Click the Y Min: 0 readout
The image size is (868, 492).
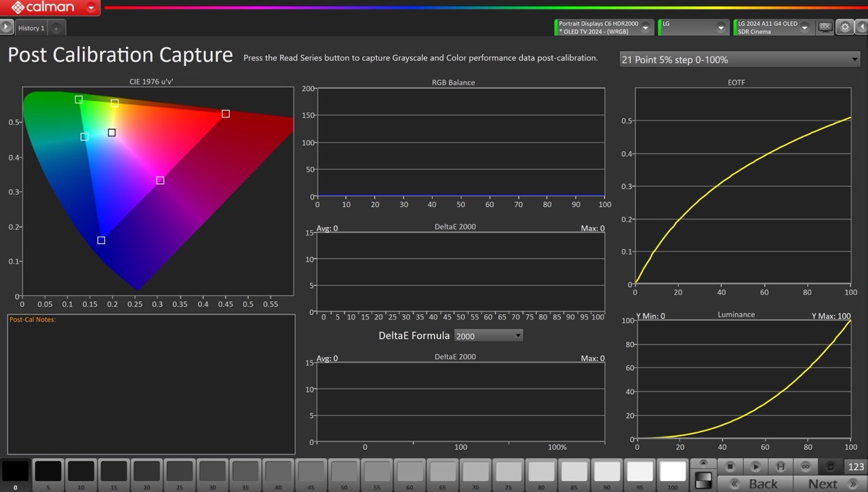(x=650, y=316)
